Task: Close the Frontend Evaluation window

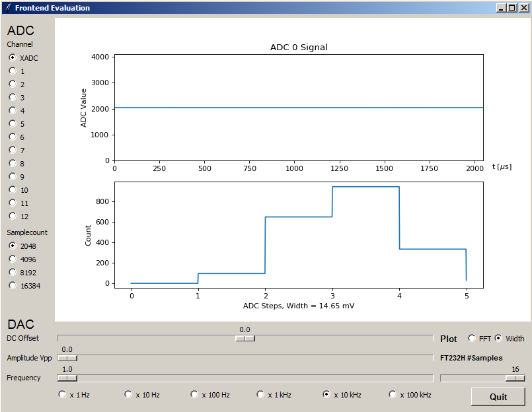Action: point(523,8)
